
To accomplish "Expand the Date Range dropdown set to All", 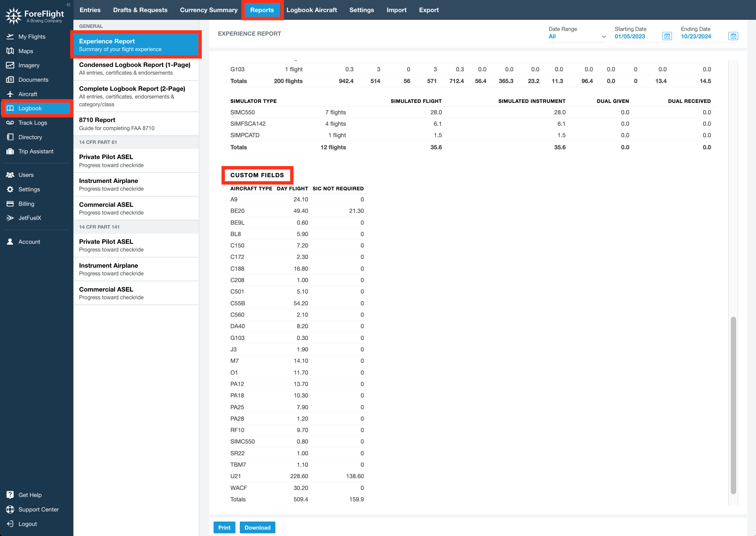I will point(577,36).
